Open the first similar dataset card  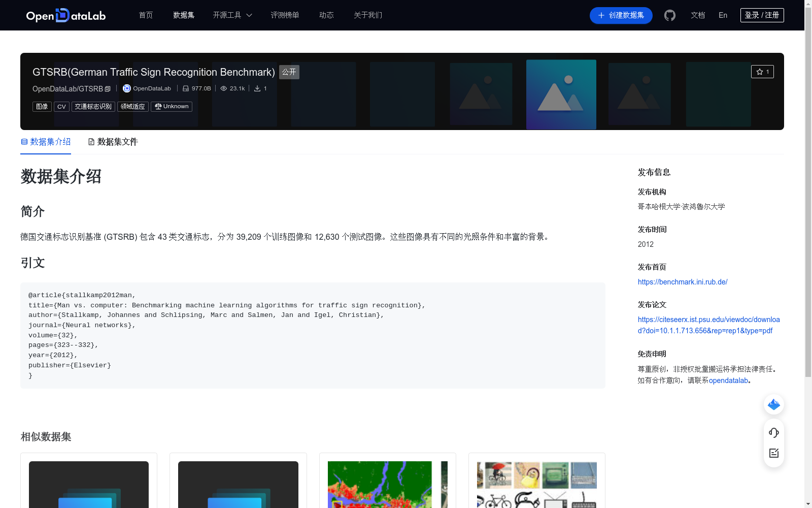[x=89, y=481]
